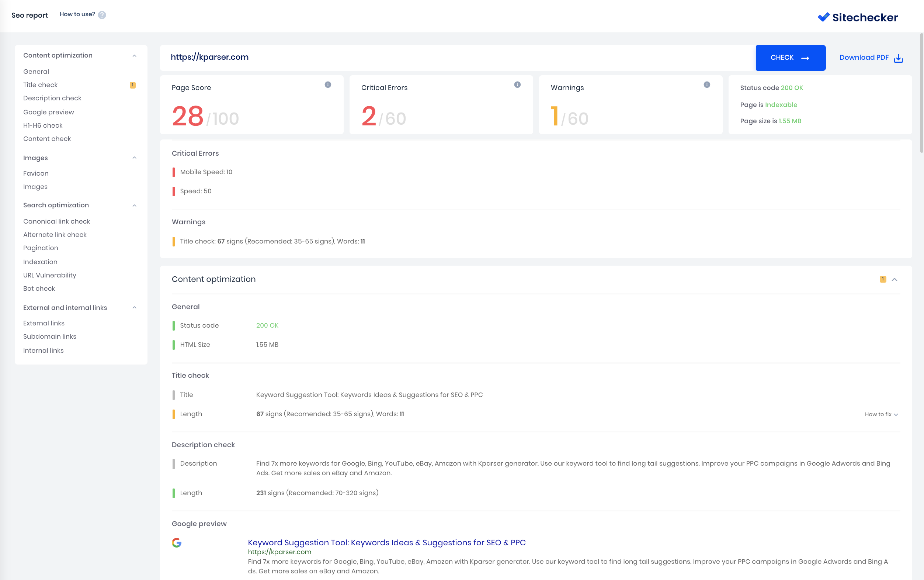This screenshot has width=924, height=580.
Task: Go to Canonical link check
Action: click(56, 221)
